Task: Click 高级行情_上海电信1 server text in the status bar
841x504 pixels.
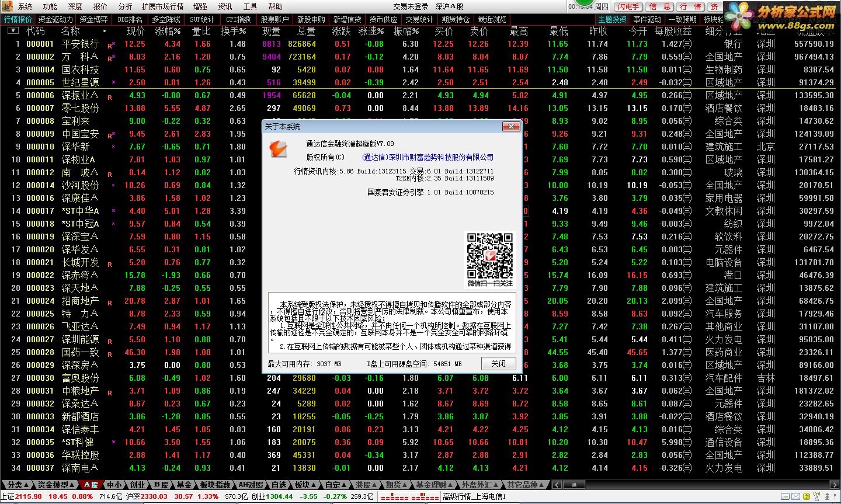Action: click(x=474, y=496)
